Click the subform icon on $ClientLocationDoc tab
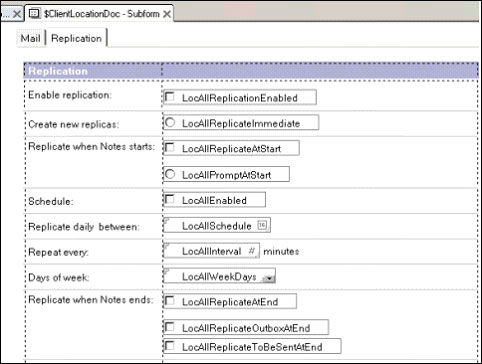 coord(34,14)
